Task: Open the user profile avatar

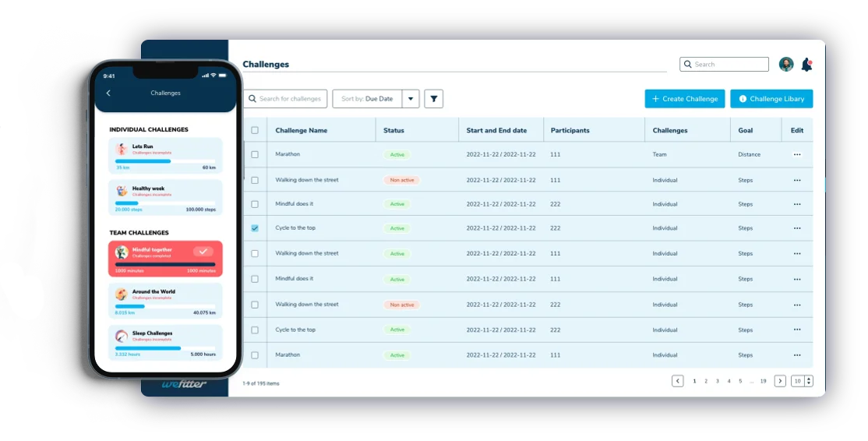Action: (786, 65)
